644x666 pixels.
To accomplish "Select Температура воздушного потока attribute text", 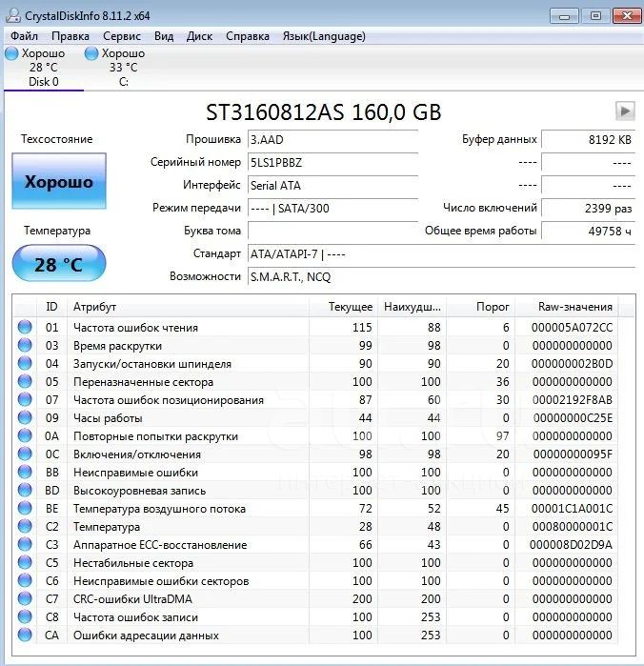I will (159, 509).
